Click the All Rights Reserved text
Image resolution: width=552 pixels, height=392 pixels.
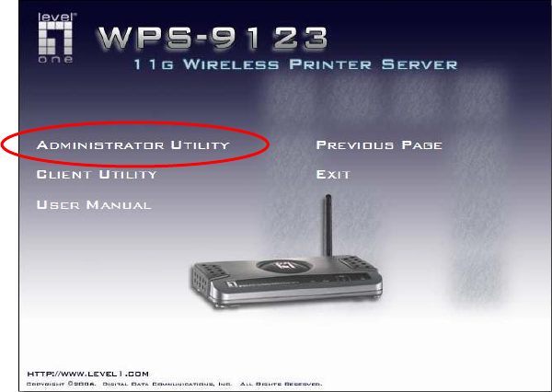tap(281, 384)
